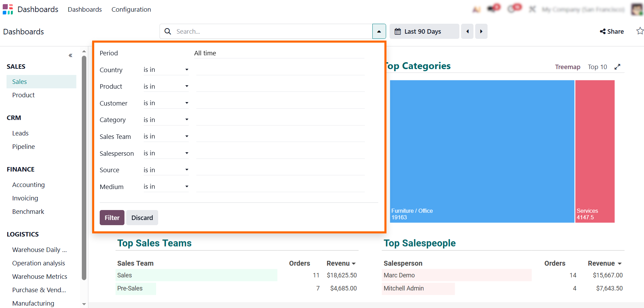Click the Odoo Dashboards app logo
This screenshot has height=308, width=644.
point(8,9)
